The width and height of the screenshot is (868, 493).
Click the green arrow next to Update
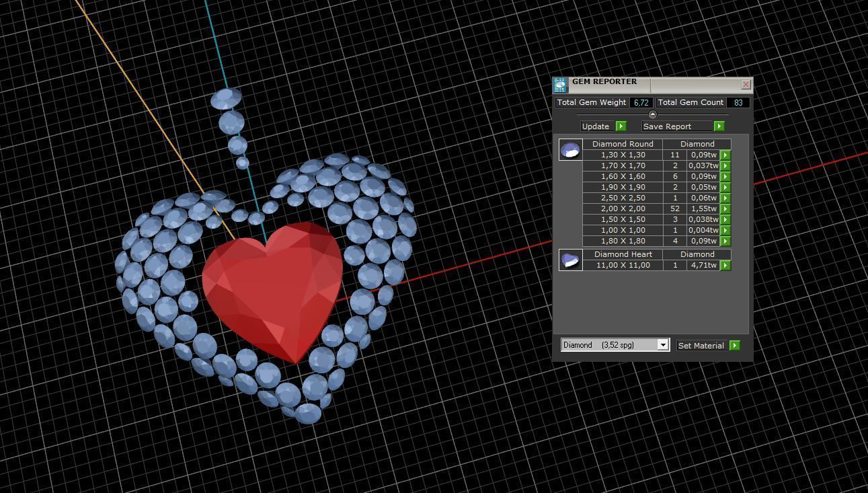[x=621, y=126]
